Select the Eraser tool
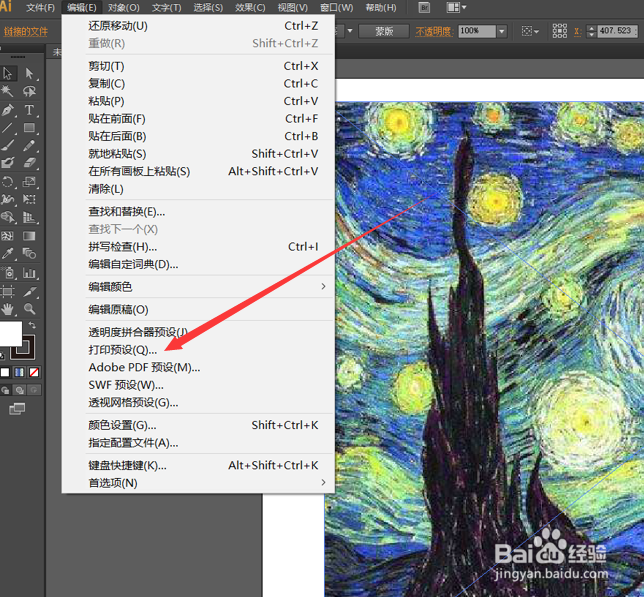 point(29,163)
